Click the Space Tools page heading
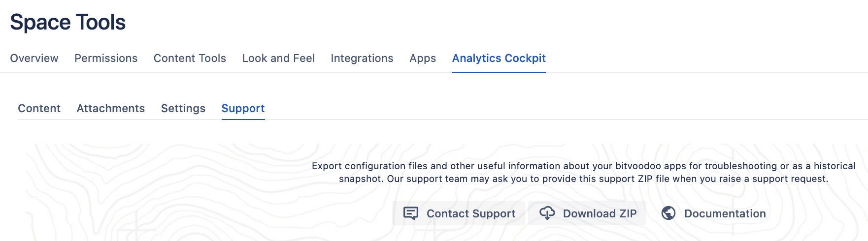This screenshot has height=241, width=868. coord(68,22)
